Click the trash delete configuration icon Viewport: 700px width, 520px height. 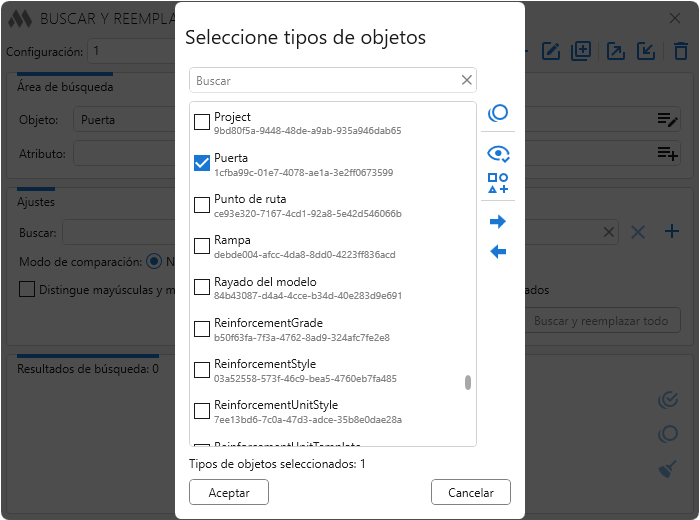[681, 51]
